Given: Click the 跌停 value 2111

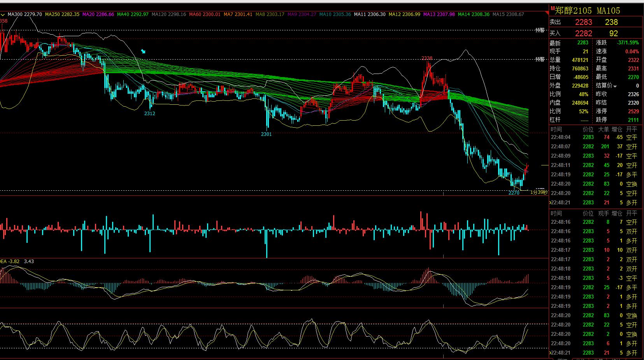Looking at the screenshot, I should coord(633,120).
